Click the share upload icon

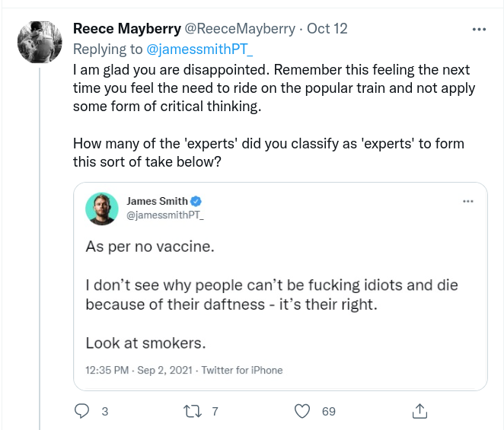click(x=419, y=411)
